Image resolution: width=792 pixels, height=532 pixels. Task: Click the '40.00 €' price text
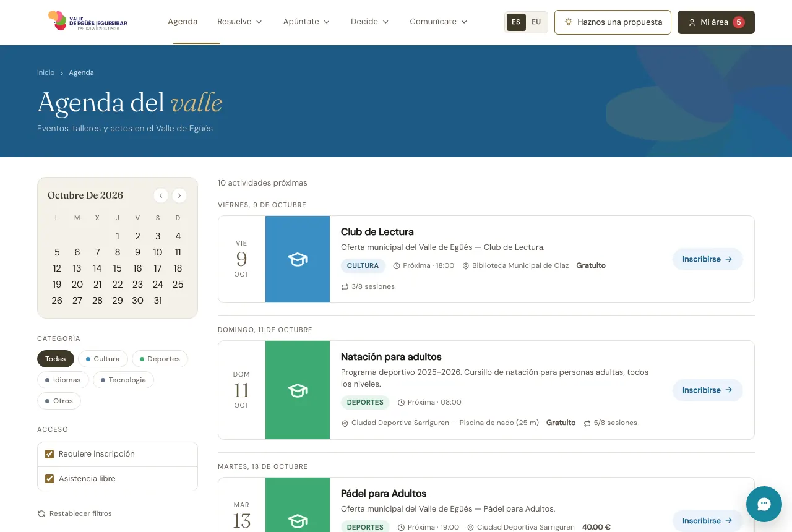pos(596,527)
